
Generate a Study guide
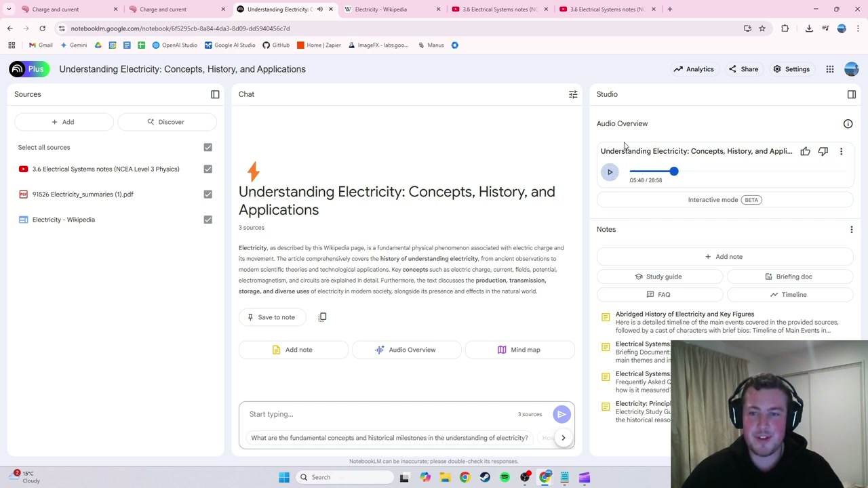point(659,277)
